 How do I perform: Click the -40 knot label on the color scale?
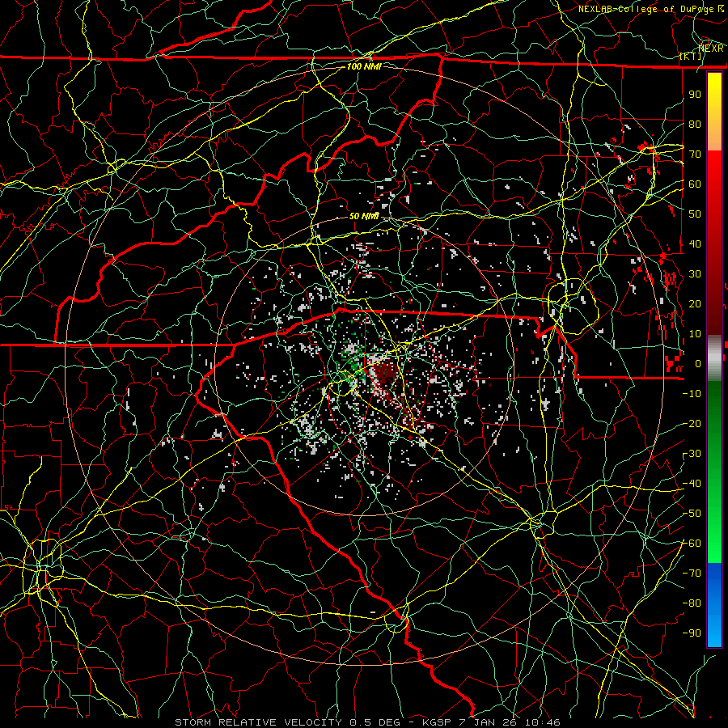(x=692, y=484)
